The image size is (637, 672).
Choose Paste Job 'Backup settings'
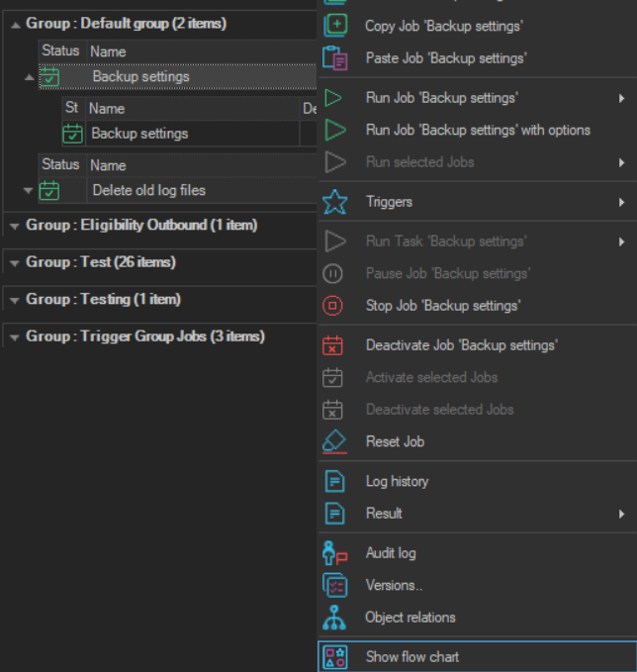445,58
